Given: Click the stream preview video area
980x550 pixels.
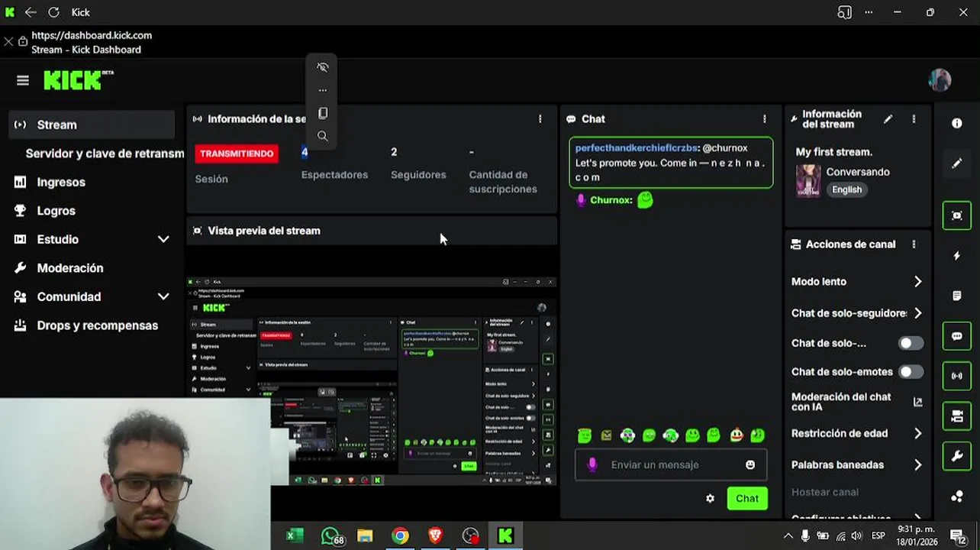Looking at the screenshot, I should 372,380.
